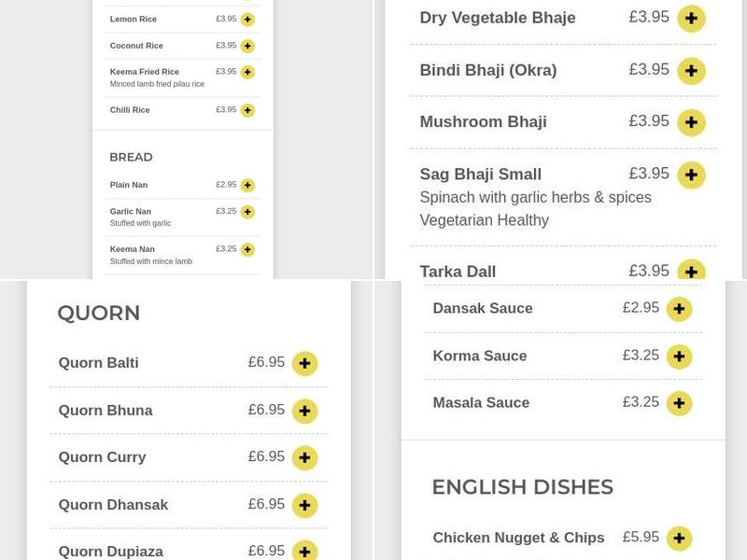Add Chilli Rice using the yellow plus
747x560 pixels.
click(x=247, y=109)
